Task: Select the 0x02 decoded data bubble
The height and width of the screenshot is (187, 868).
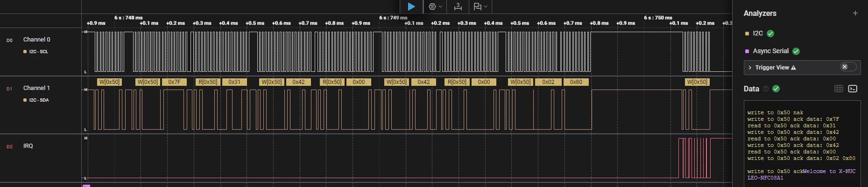Action: click(x=548, y=82)
